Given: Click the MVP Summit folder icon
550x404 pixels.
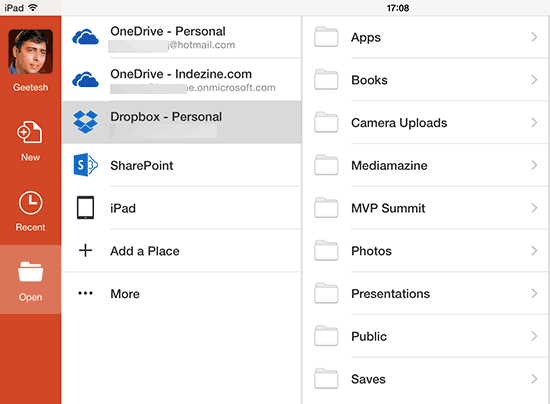Looking at the screenshot, I should pos(326,208).
